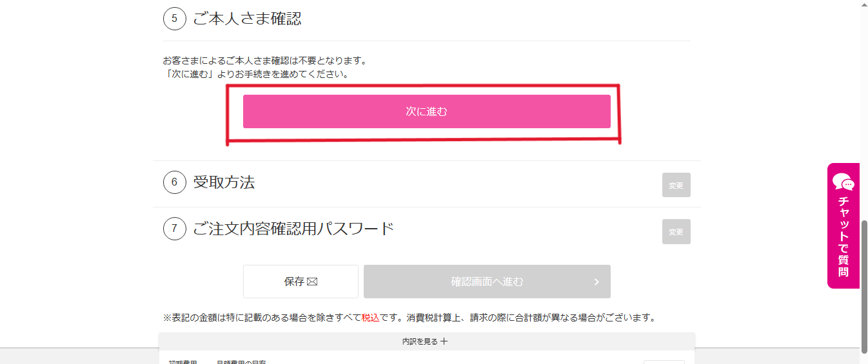Click the red 税込 text
The width and height of the screenshot is (868, 364).
[x=370, y=318]
